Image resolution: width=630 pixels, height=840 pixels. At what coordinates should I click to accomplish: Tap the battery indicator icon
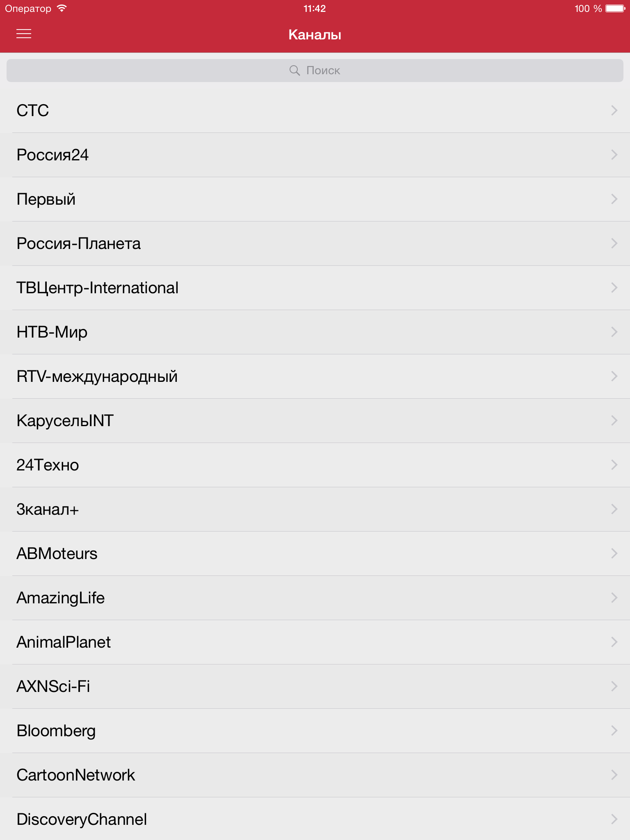(615, 9)
